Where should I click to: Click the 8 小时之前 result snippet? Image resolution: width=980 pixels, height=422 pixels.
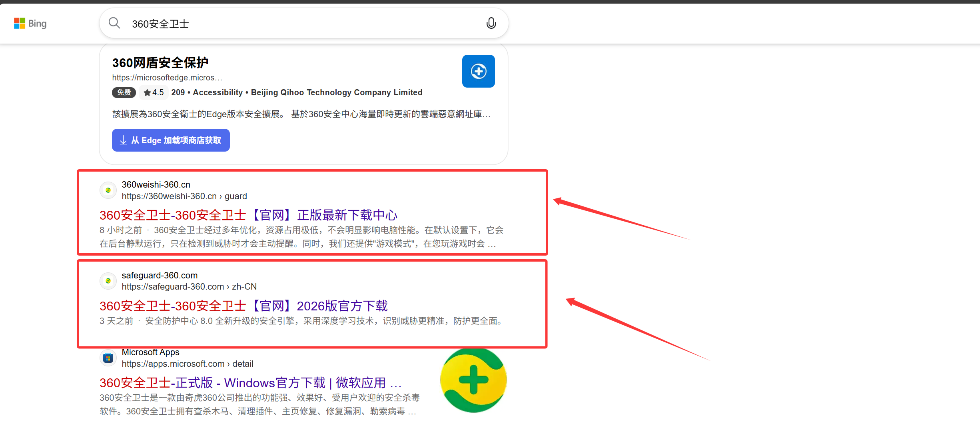(x=301, y=237)
